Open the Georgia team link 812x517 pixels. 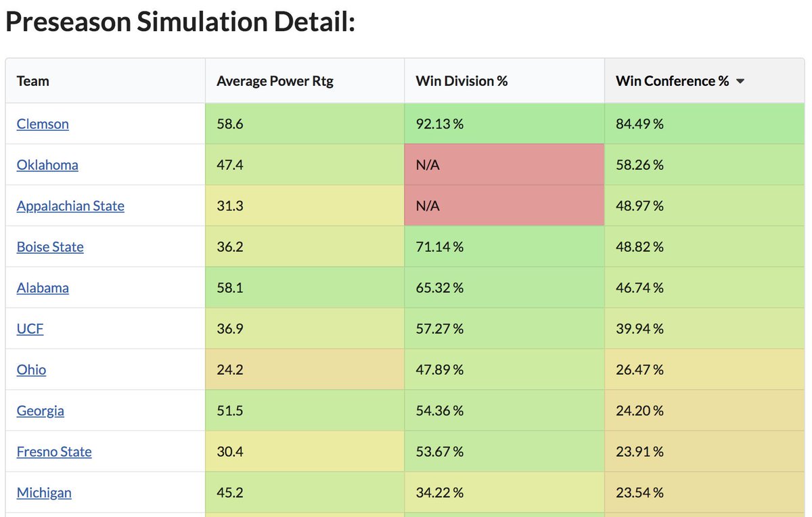pyautogui.click(x=41, y=411)
